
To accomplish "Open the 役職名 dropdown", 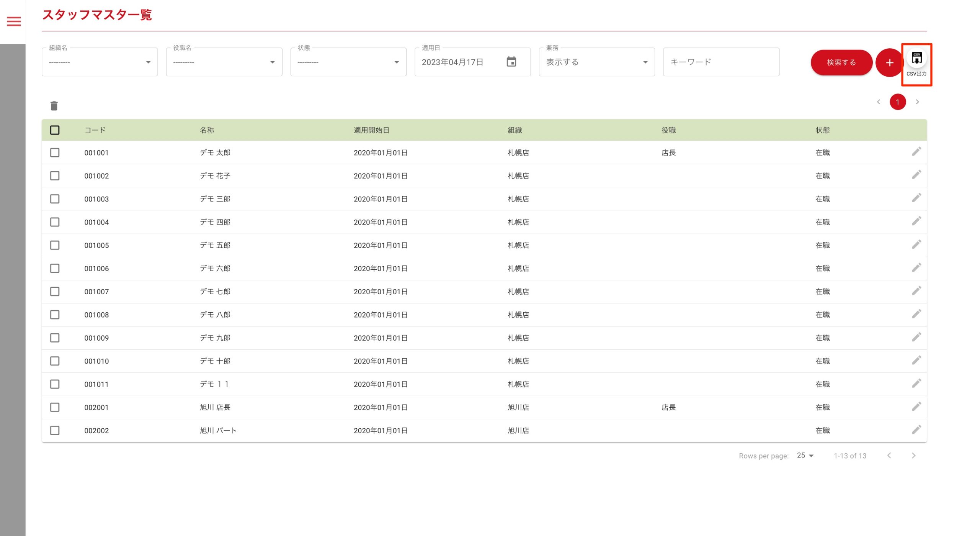I will (x=224, y=62).
